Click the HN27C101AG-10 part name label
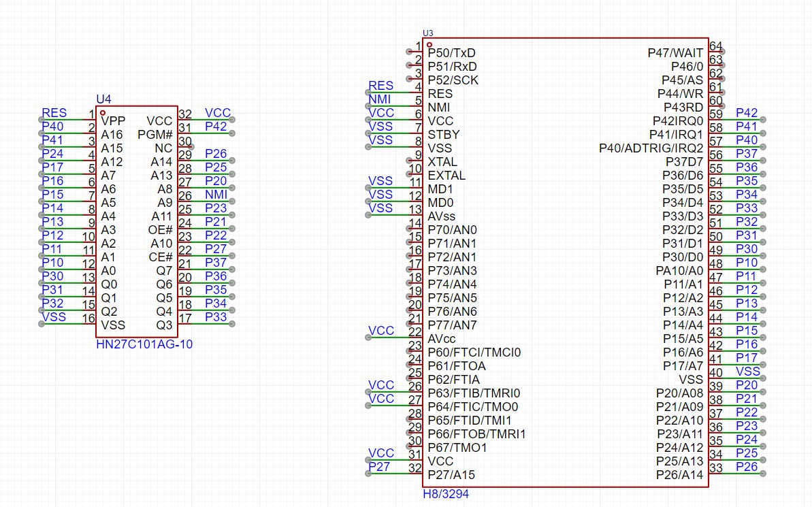812x507 pixels. tap(144, 344)
